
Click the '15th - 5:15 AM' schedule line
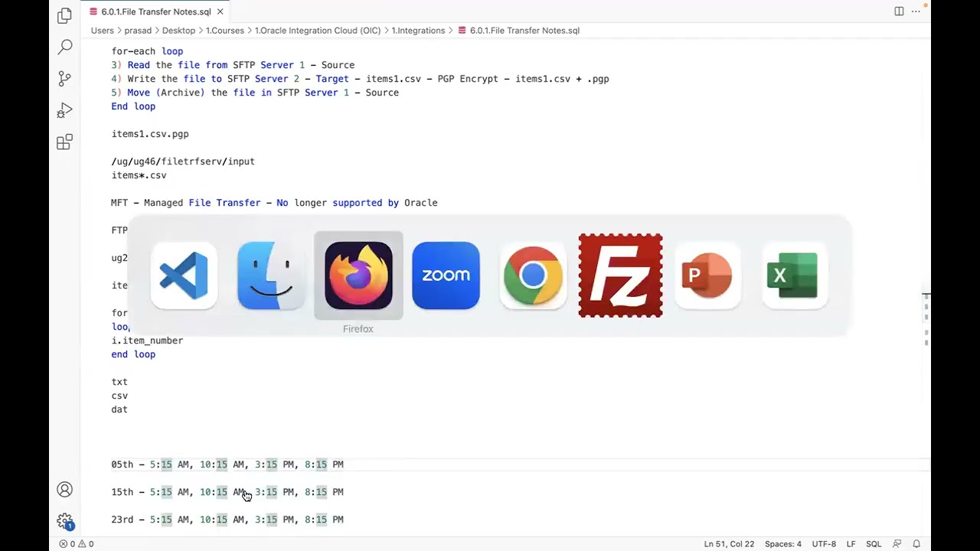pyautogui.click(x=227, y=492)
